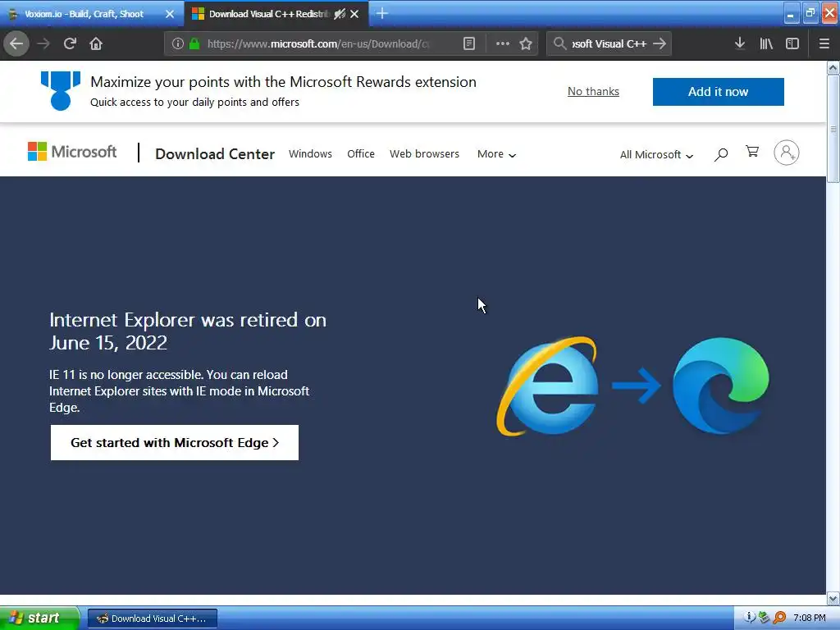Click the green secure connection padlock
840x630 pixels.
point(195,44)
